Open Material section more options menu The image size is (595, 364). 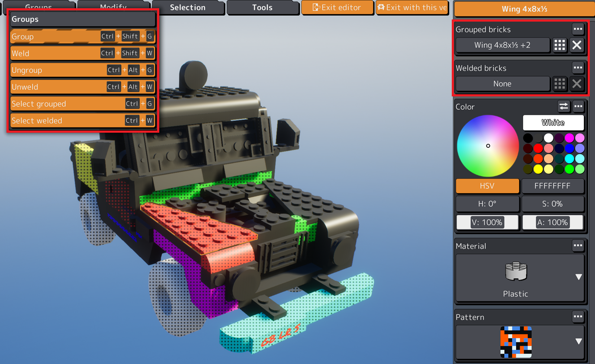click(578, 246)
